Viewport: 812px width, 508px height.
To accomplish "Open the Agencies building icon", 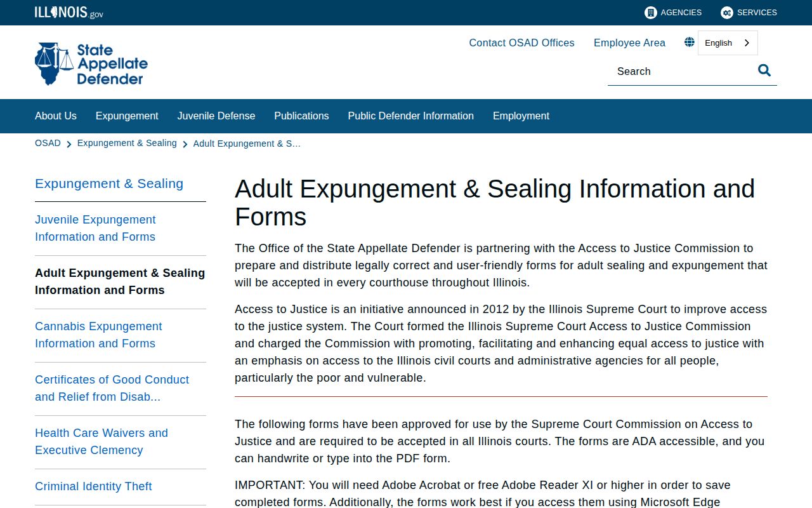I will coord(650,13).
